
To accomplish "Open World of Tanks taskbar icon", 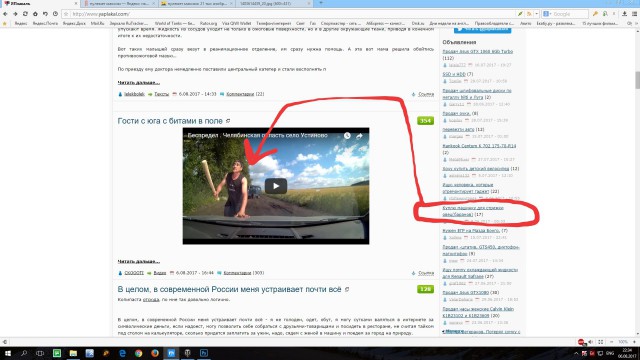I will (187, 353).
